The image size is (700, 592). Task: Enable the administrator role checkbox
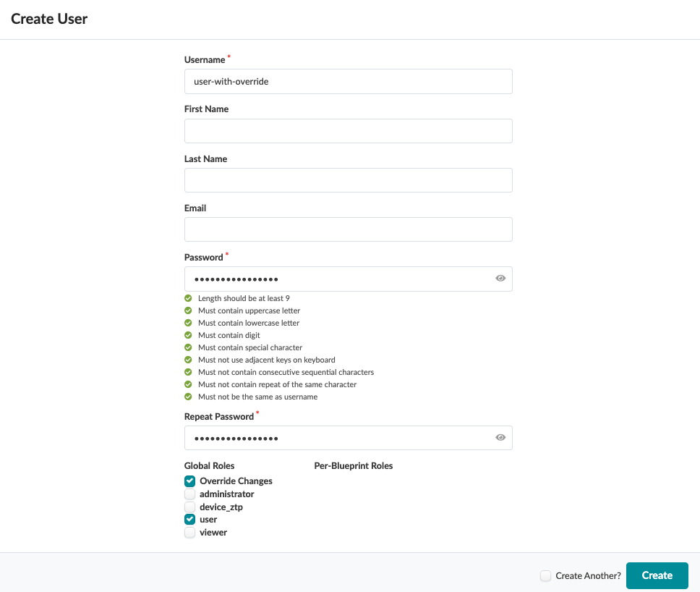coord(189,494)
